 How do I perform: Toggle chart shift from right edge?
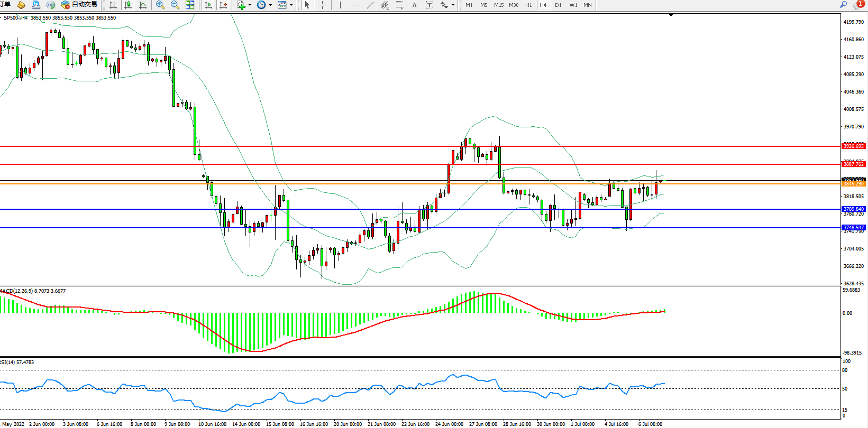point(223,5)
